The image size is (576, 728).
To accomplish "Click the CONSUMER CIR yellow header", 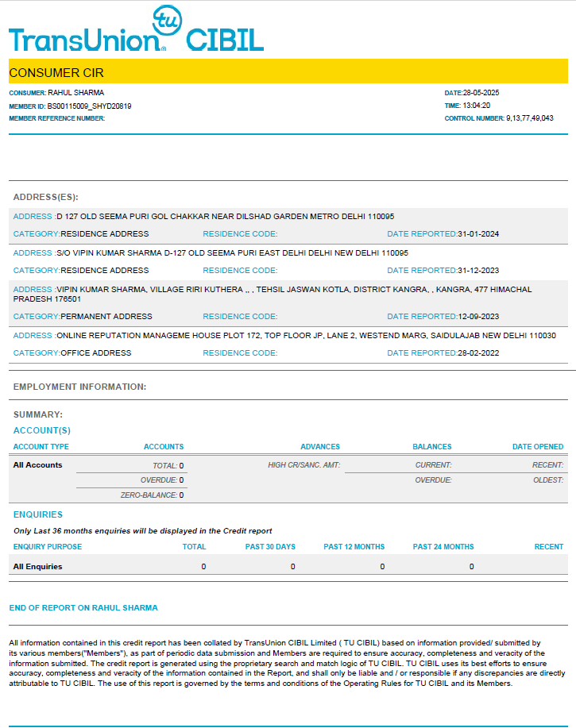I will (x=288, y=71).
